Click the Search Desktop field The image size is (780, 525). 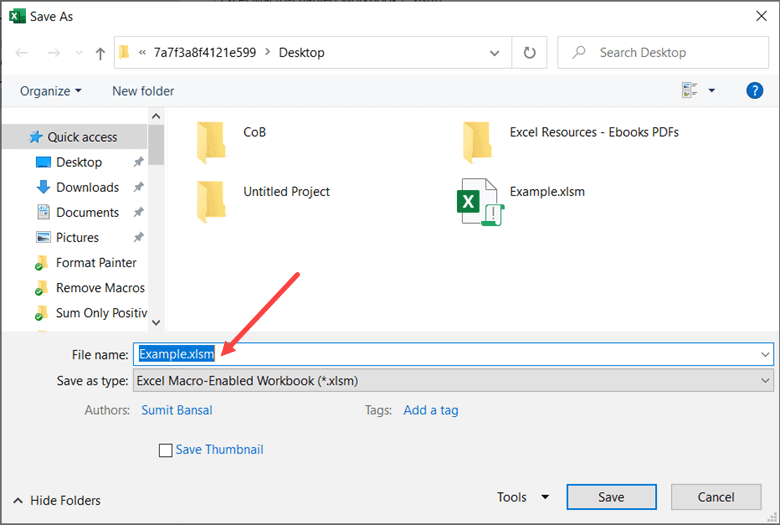[x=663, y=52]
